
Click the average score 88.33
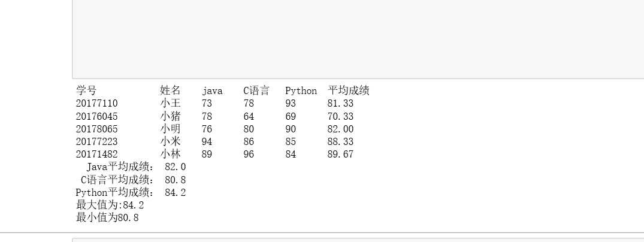point(340,141)
